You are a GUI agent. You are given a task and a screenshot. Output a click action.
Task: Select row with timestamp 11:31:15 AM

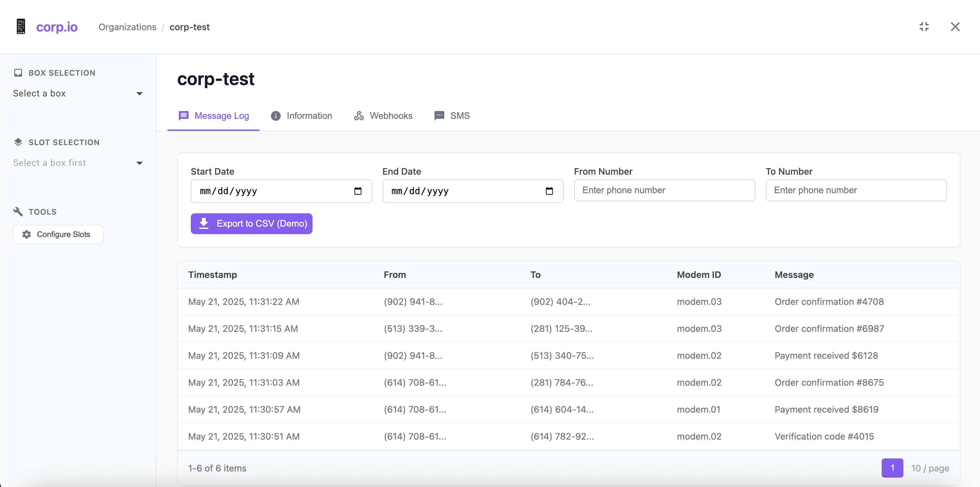coord(569,329)
